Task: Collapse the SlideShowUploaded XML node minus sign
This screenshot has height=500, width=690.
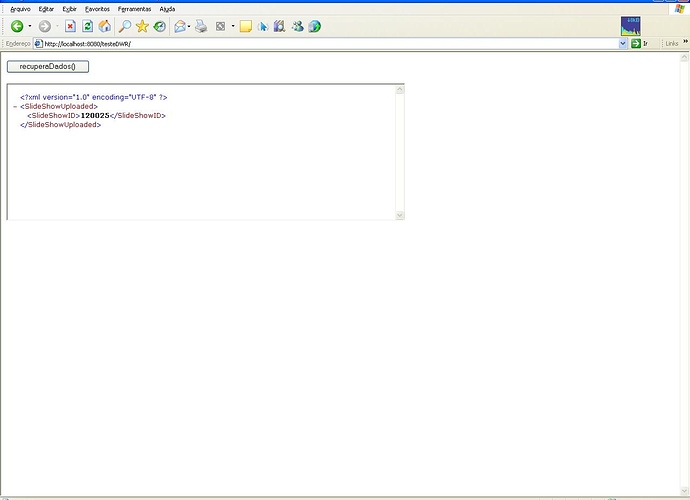Action: (15, 107)
